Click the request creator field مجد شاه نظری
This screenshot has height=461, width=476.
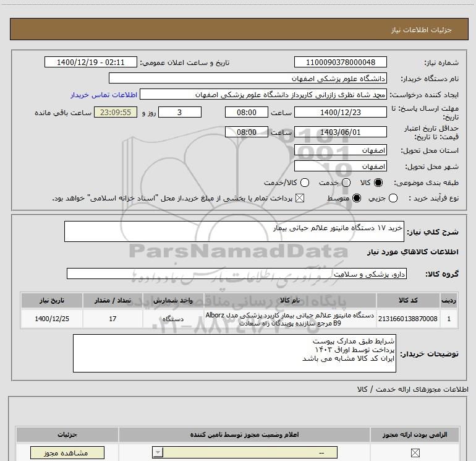click(263, 94)
